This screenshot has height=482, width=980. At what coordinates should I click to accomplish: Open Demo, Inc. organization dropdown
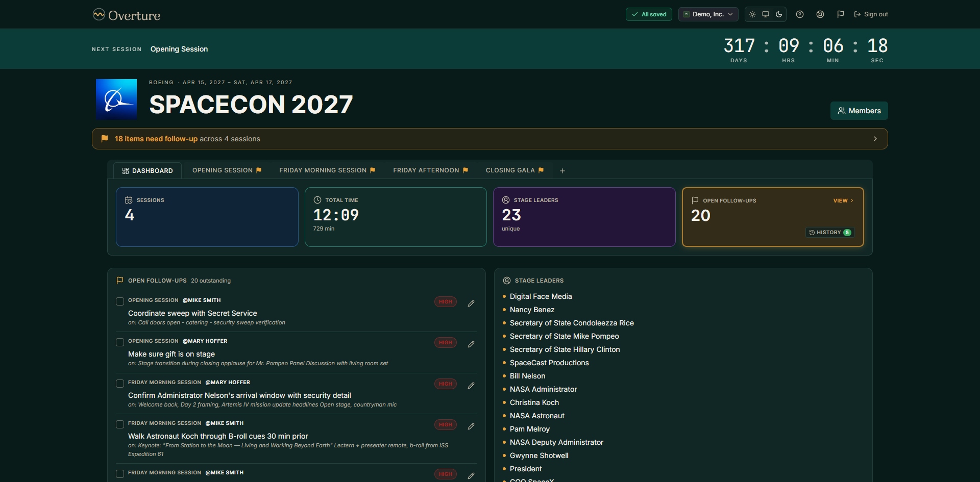[x=708, y=14]
